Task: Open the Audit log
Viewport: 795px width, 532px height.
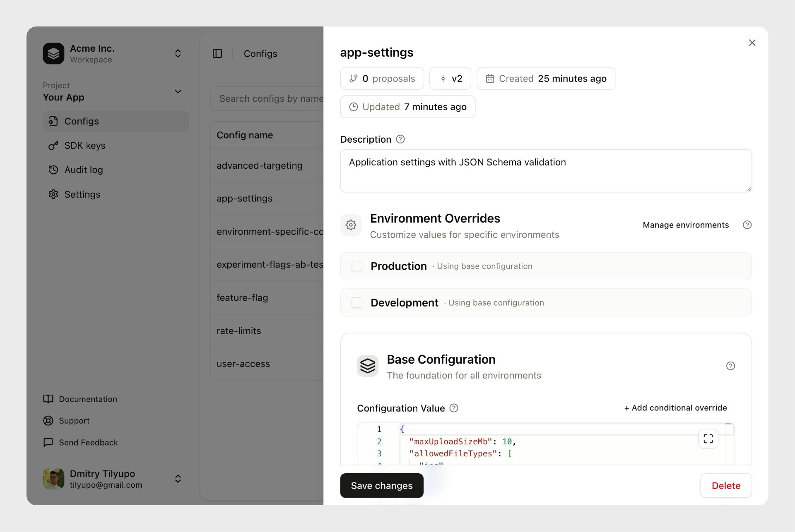Action: point(83,170)
